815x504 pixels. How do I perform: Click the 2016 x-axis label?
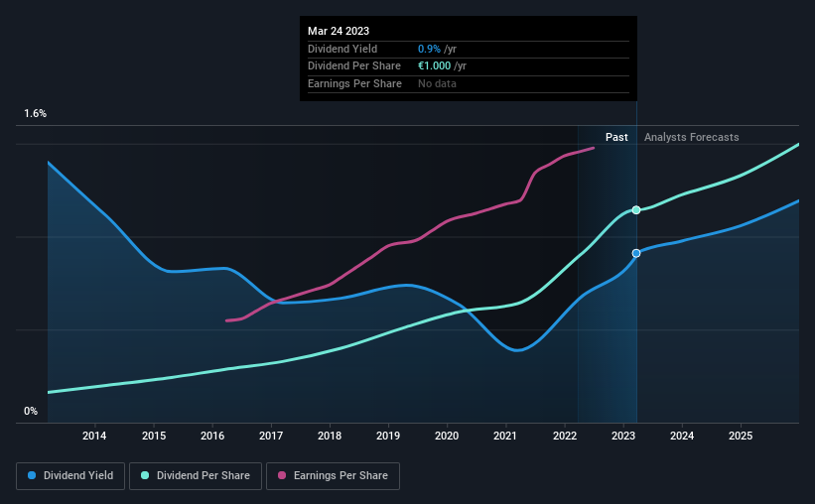pyautogui.click(x=212, y=436)
